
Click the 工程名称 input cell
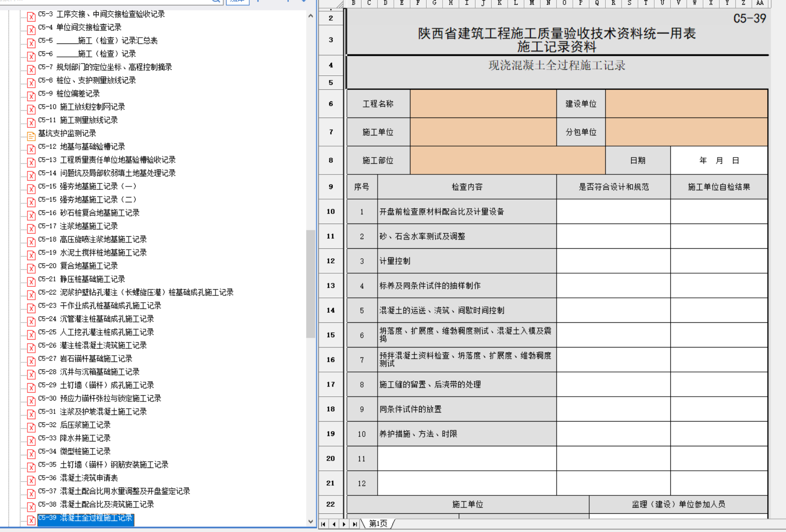[x=483, y=104]
